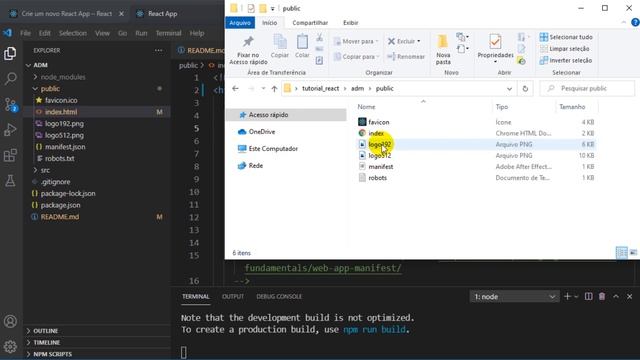Switch to the Compartilhar ribbon tab
Screen dimensions: 640x360
pyautogui.click(x=310, y=23)
